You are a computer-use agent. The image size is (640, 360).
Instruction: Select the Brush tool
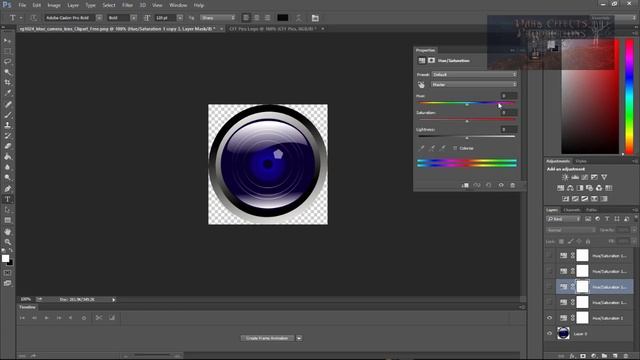pyautogui.click(x=7, y=115)
